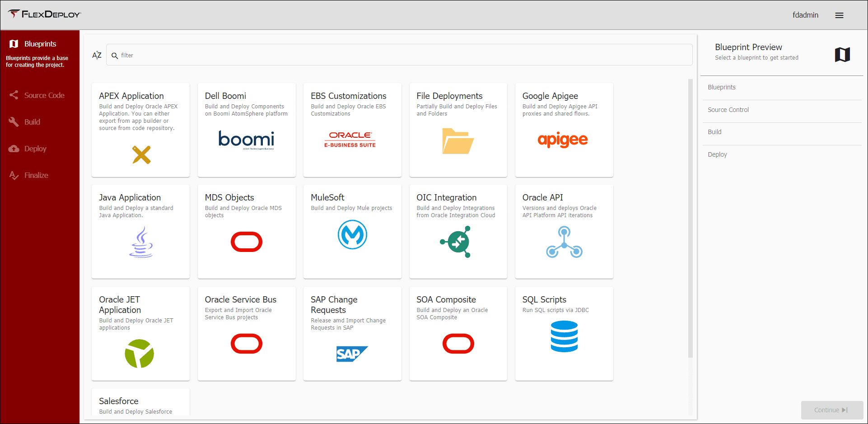Click the MDS Objects Oracle red oval icon
Image resolution: width=868 pixels, height=424 pixels.
[247, 242]
